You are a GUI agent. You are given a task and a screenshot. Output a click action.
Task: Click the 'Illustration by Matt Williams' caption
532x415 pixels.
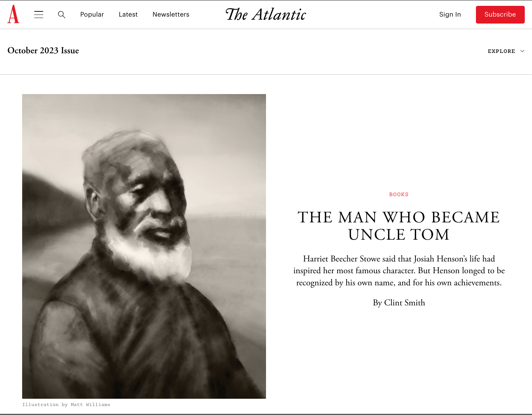click(66, 405)
